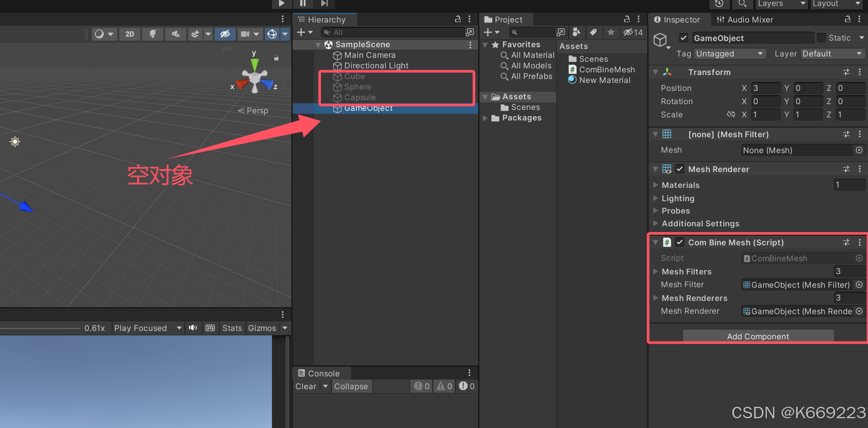Open scene camera settings icon
Image resolution: width=868 pixels, height=428 pixels.
[245, 34]
